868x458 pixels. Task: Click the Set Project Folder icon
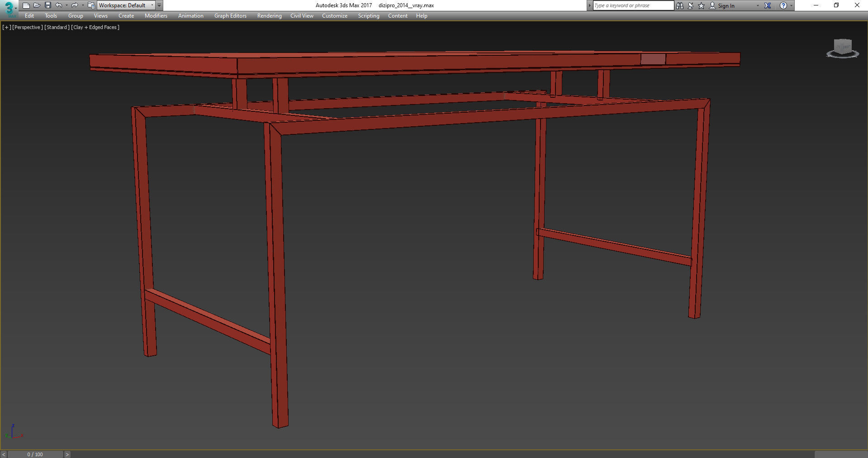91,5
